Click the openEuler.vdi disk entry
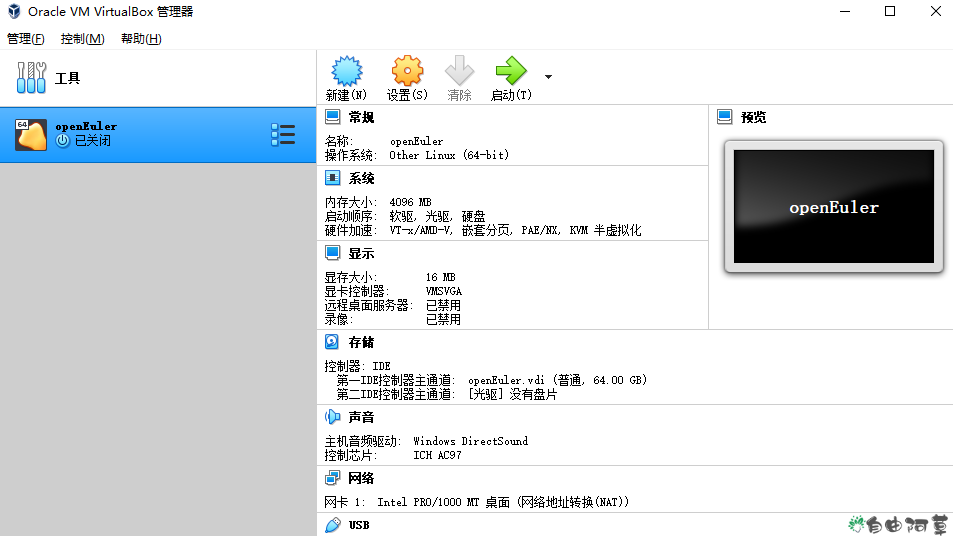 click(557, 380)
